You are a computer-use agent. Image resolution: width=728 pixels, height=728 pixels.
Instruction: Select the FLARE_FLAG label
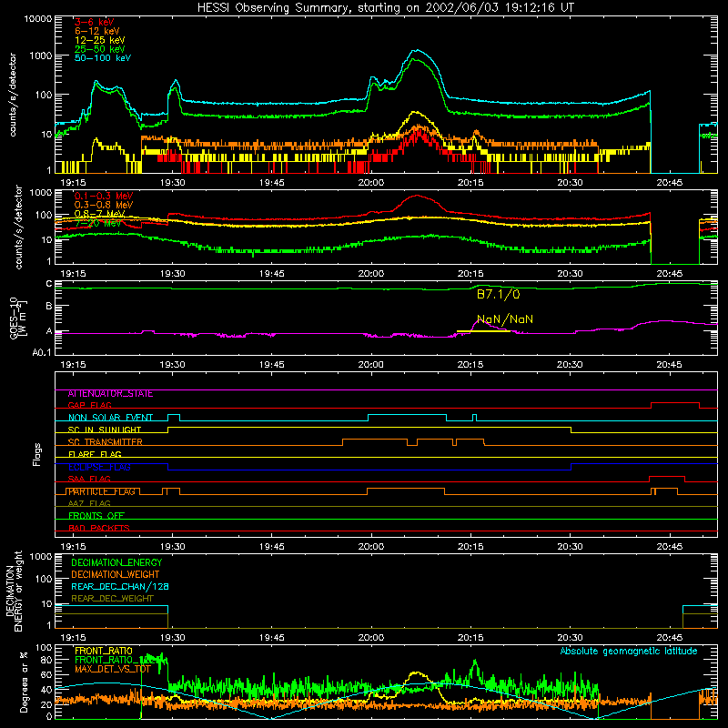tap(95, 454)
